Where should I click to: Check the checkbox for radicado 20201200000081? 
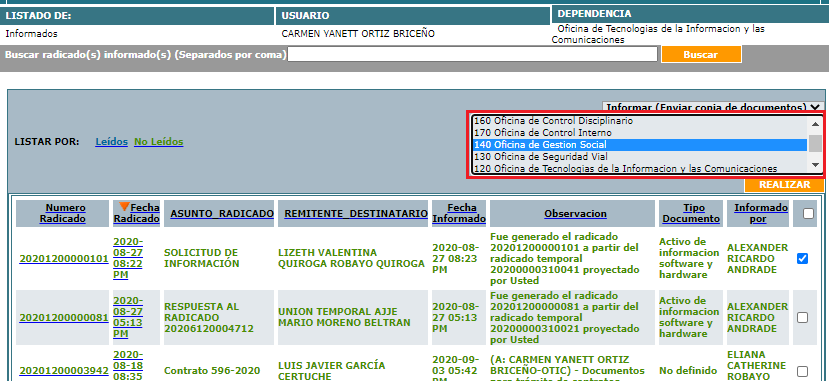click(x=803, y=318)
